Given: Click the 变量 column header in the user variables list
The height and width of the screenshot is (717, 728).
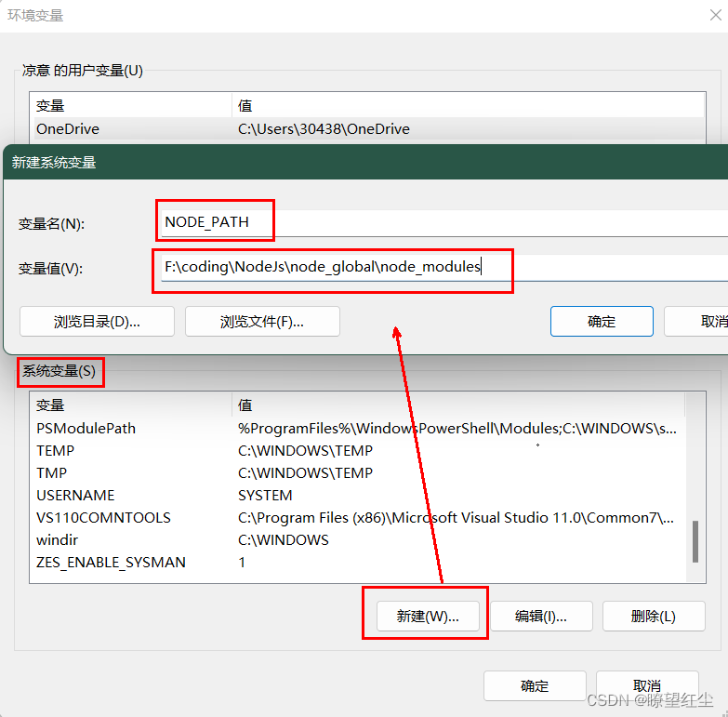Looking at the screenshot, I should (131, 105).
